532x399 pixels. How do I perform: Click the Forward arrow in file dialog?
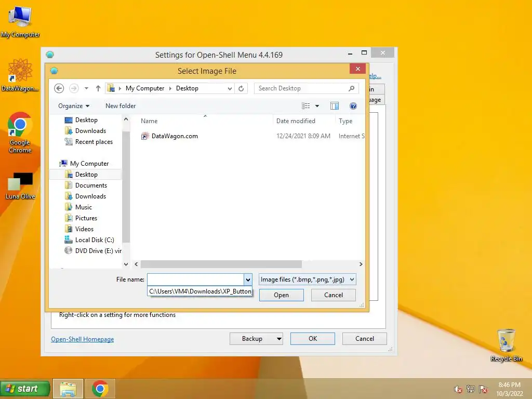74,88
